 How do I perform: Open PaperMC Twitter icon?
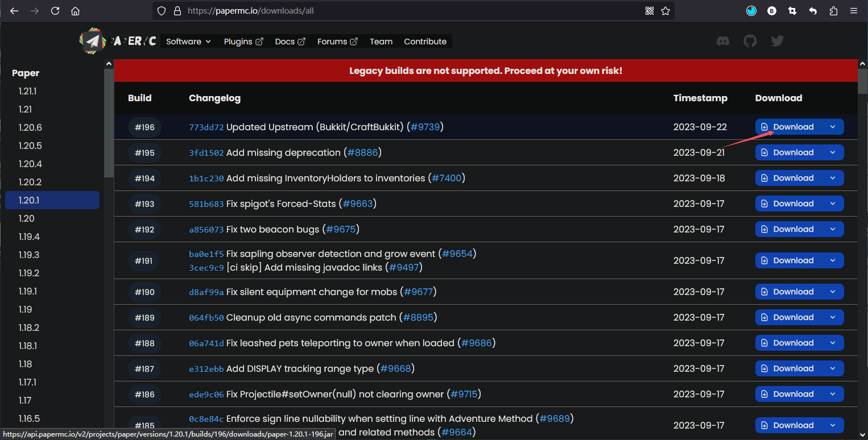778,41
